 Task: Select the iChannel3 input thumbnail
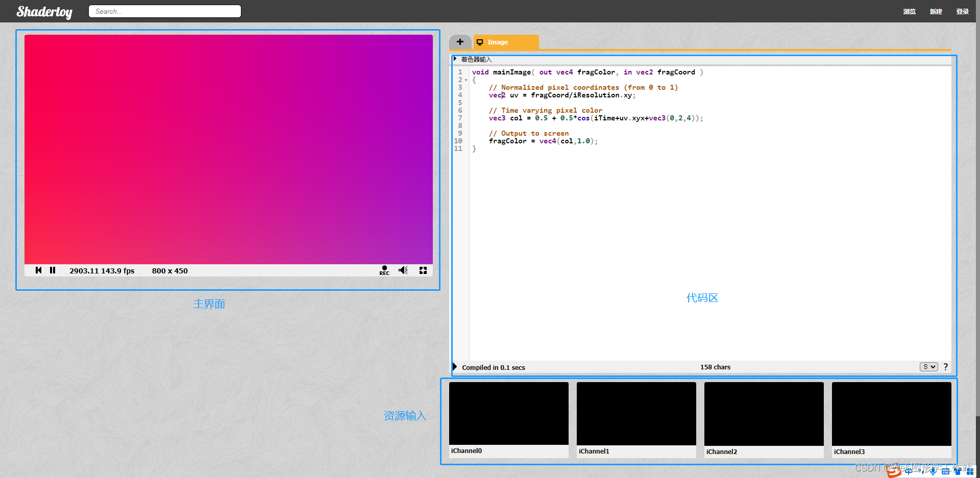click(x=892, y=414)
